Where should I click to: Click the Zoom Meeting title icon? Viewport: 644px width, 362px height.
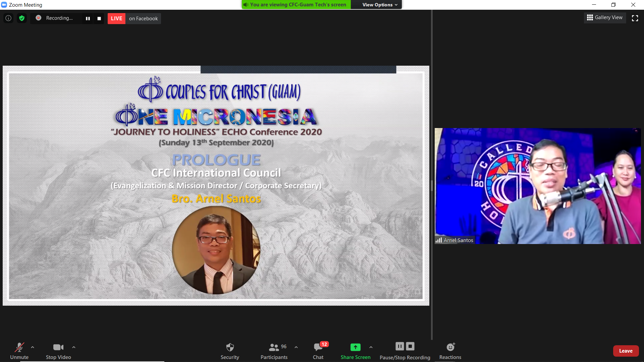[4, 5]
